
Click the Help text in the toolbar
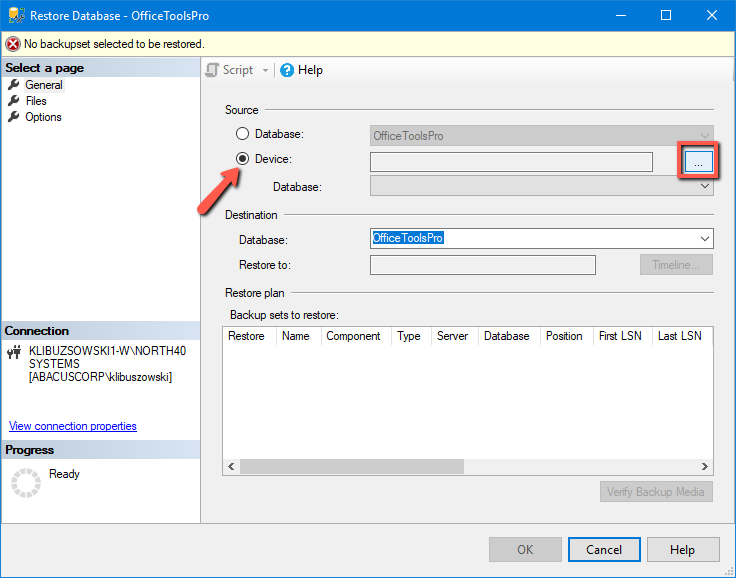[x=310, y=70]
